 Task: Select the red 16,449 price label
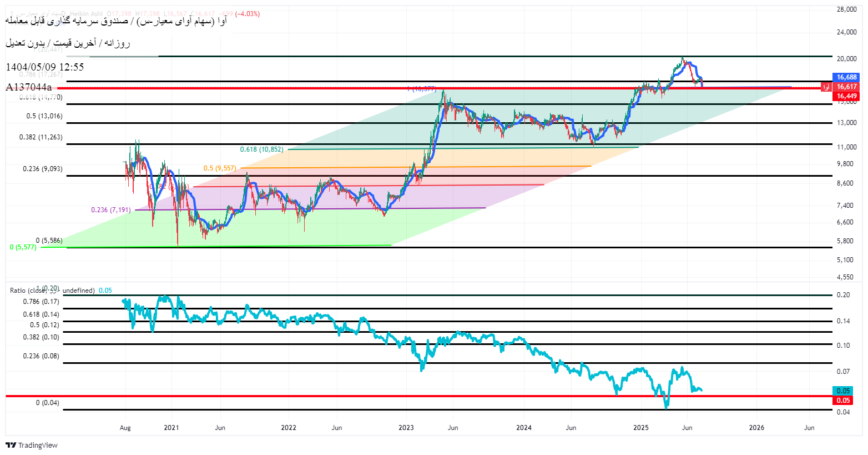coord(846,96)
